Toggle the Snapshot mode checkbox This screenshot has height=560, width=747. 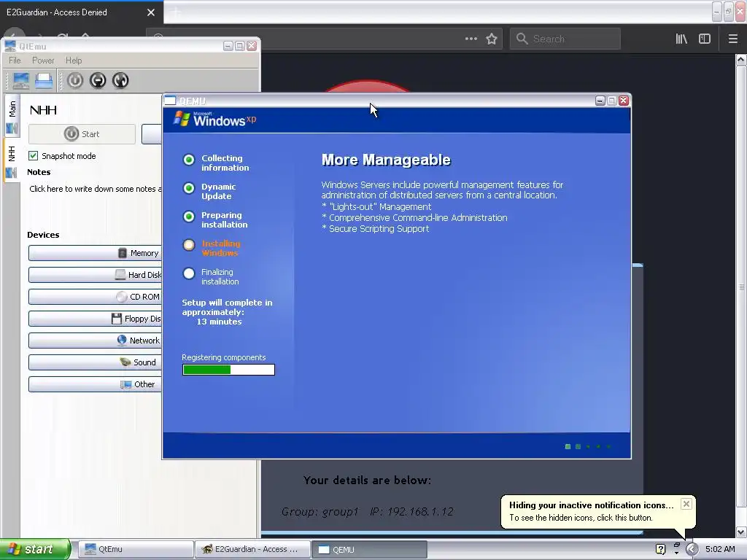pos(34,156)
